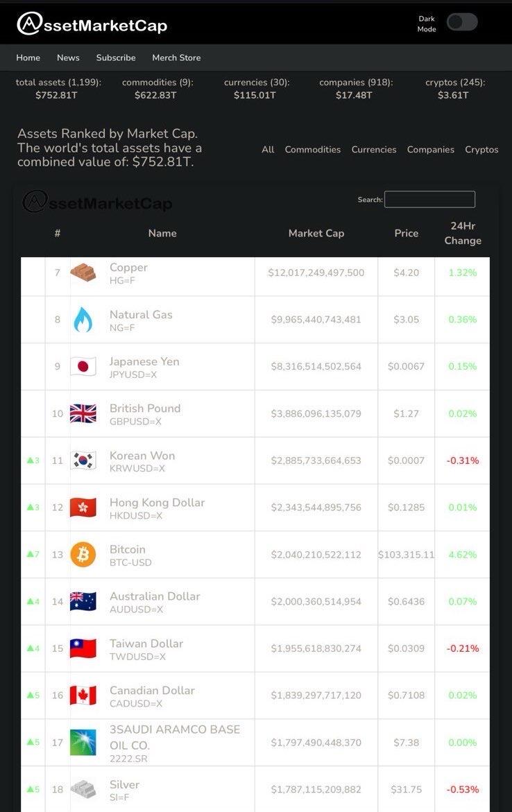Image resolution: width=512 pixels, height=812 pixels.
Task: Sort by Market Cap column header
Action: (x=316, y=234)
